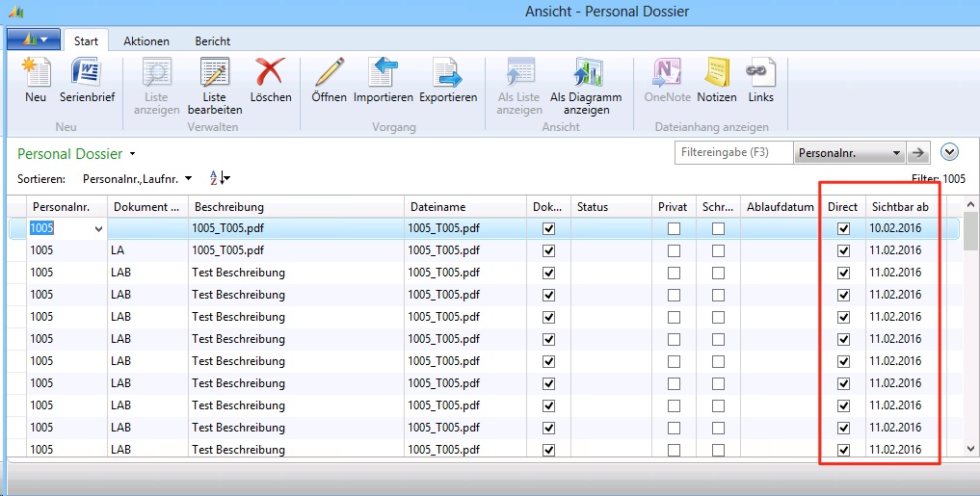Screen dimensions: 980x496
Task: Uncheck Direct checkbox for the LA row
Action: pos(843,250)
